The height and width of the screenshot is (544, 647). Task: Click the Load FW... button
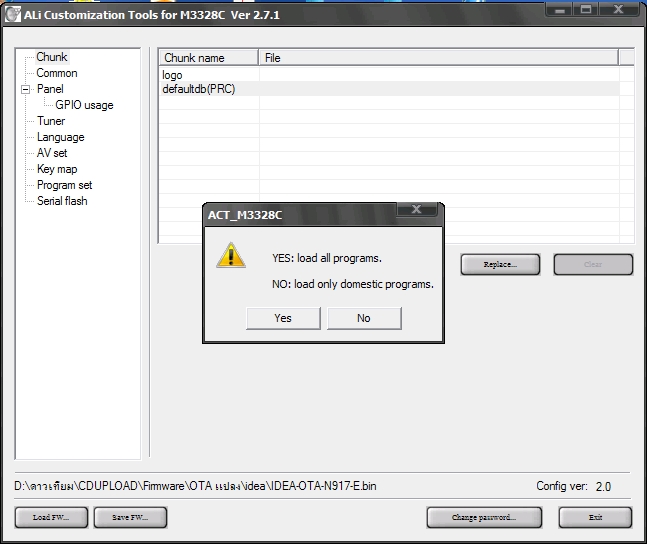pos(51,518)
